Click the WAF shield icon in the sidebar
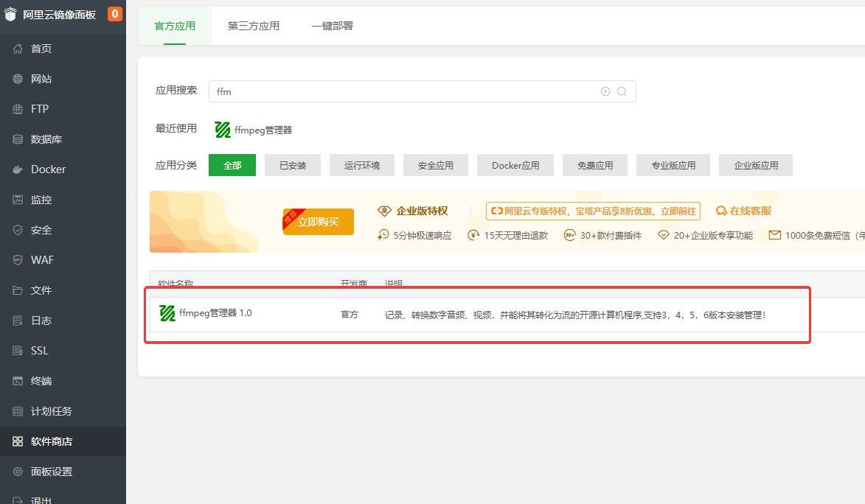The image size is (865, 504). (18, 259)
